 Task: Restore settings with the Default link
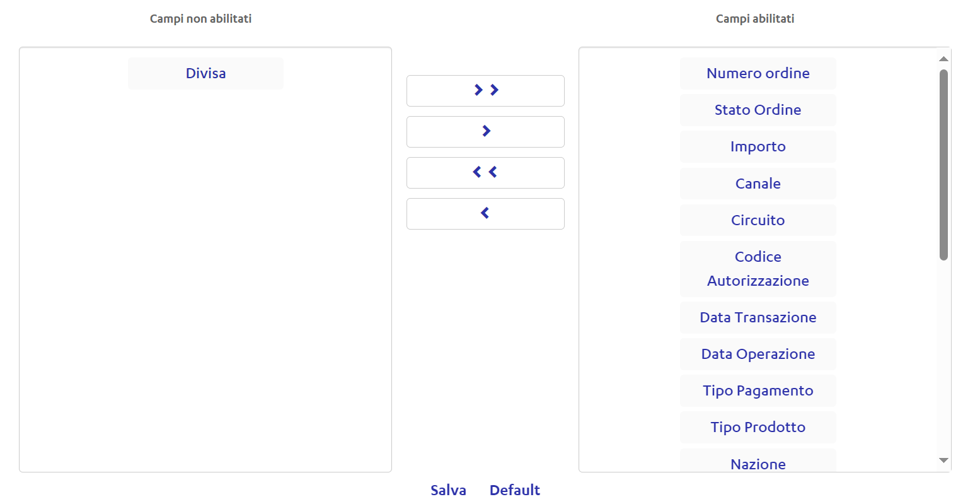(x=514, y=490)
